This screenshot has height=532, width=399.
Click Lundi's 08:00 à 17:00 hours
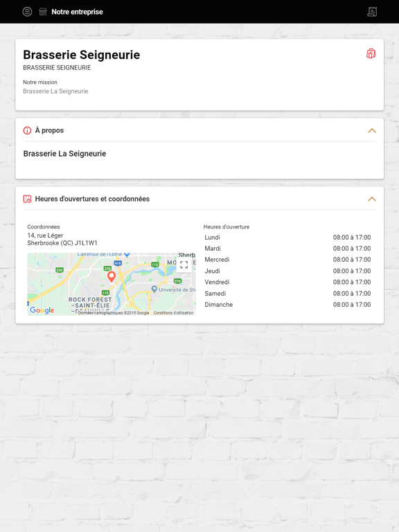(352, 238)
